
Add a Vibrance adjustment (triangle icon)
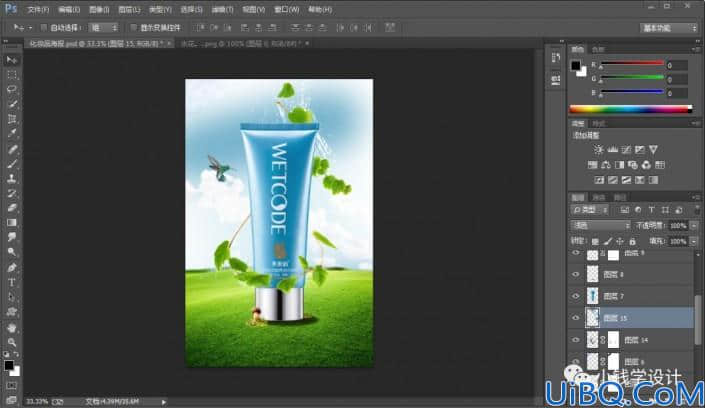653,150
